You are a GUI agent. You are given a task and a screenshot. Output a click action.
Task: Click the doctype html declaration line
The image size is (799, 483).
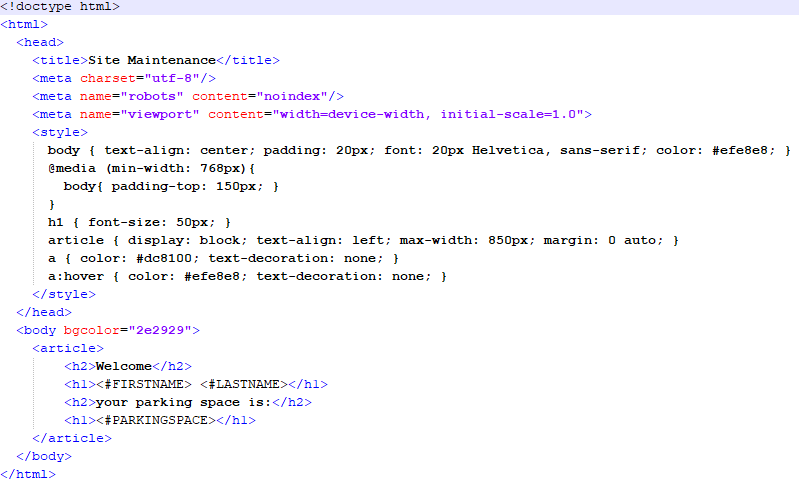click(60, 7)
